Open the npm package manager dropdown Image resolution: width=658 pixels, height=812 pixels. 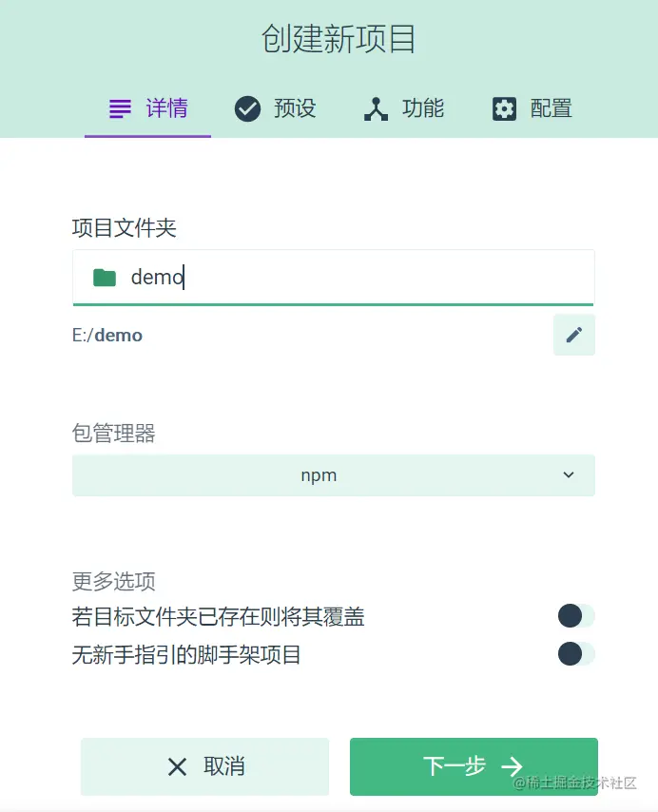click(333, 475)
